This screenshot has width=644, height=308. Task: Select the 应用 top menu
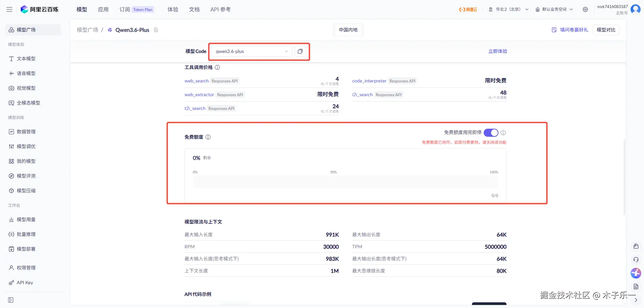click(x=103, y=9)
